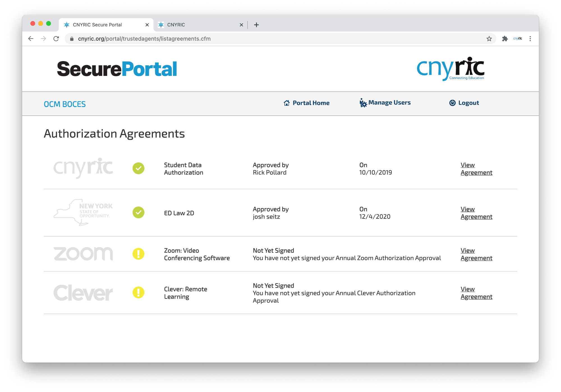561x392 pixels.
Task: Click Approved by josh seitz text
Action: click(271, 213)
